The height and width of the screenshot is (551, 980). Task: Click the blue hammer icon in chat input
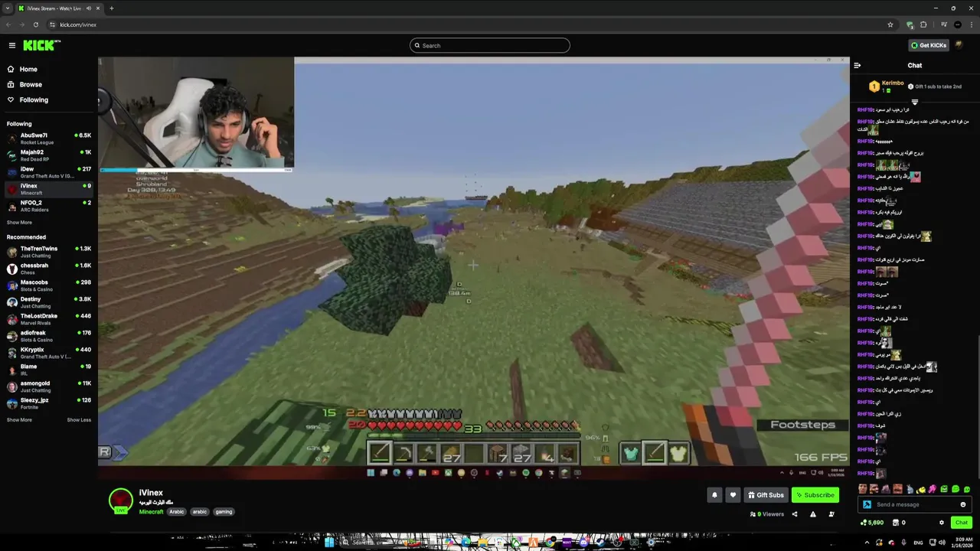click(x=867, y=504)
